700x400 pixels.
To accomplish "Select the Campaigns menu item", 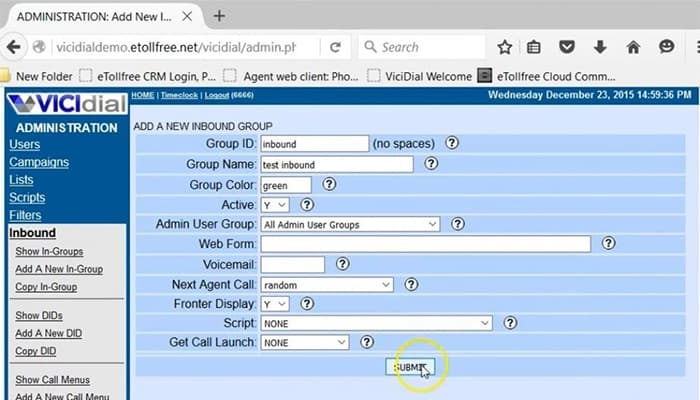I will point(39,162).
